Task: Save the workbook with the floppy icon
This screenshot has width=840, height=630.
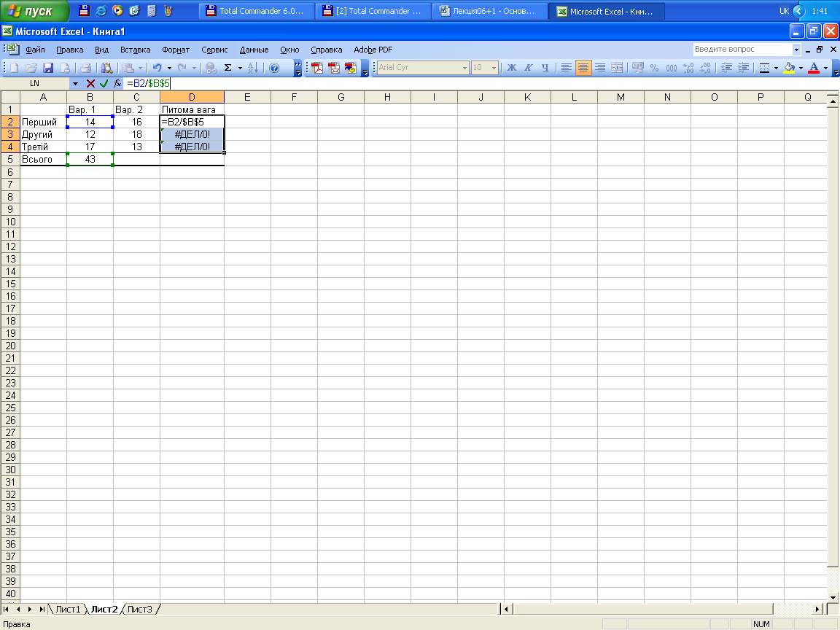Action: pos(48,68)
